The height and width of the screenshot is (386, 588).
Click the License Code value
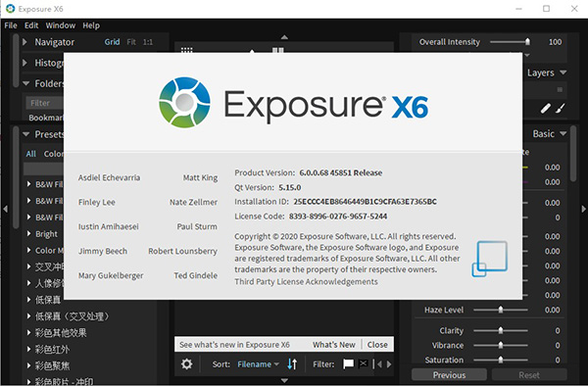pos(338,217)
